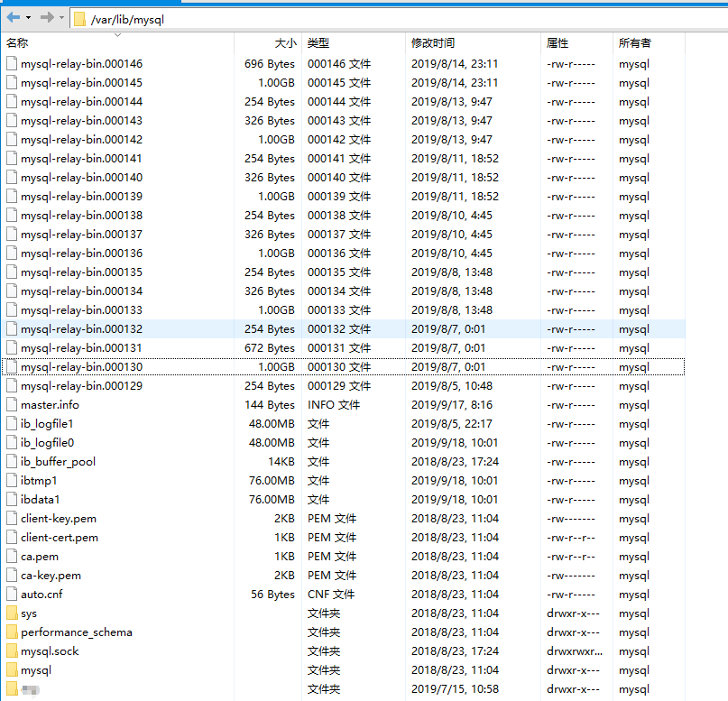Select file icon of ib_logfile1
Image resolution: width=728 pixels, height=701 pixels.
click(x=12, y=424)
